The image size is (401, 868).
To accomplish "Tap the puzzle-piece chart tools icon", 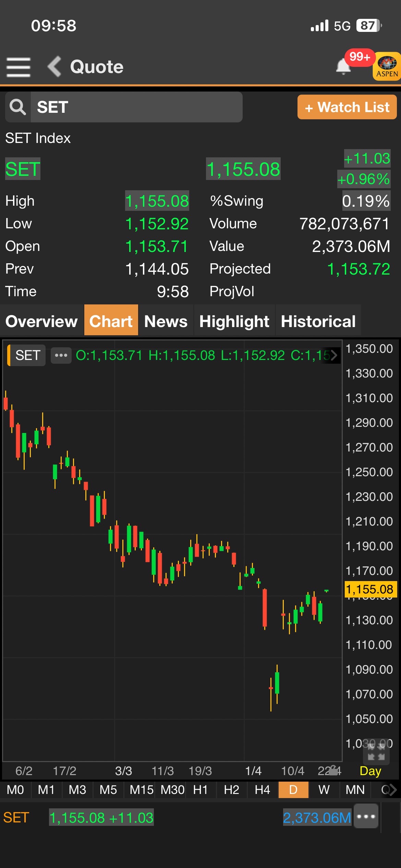I will click(x=376, y=752).
